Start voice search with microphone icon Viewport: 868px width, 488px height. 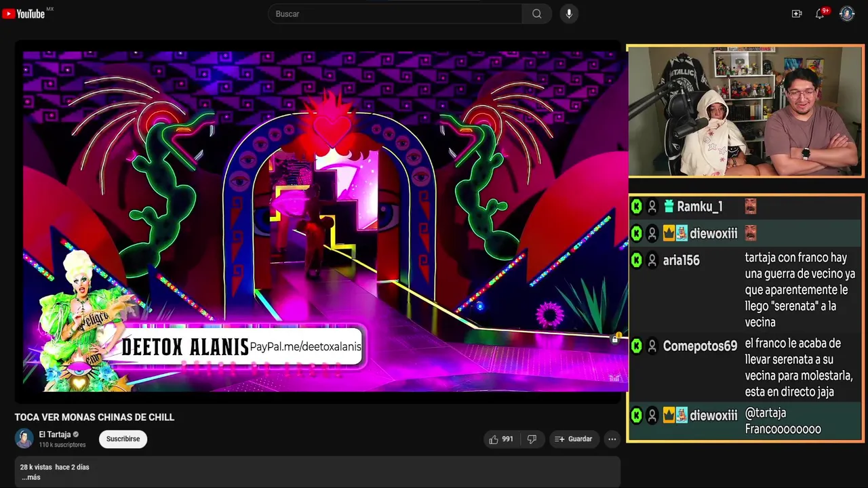click(569, 14)
